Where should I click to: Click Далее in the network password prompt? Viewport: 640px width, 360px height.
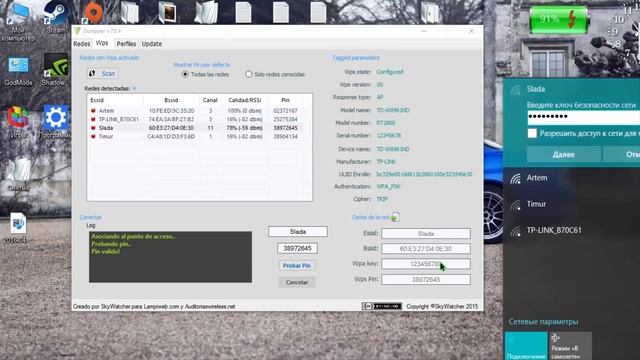click(x=563, y=155)
